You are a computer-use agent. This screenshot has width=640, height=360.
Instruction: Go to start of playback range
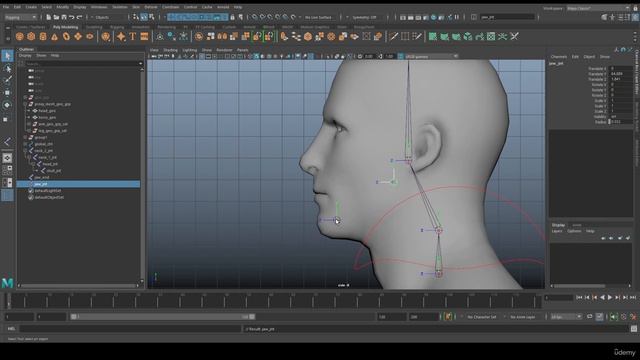pos(579,298)
